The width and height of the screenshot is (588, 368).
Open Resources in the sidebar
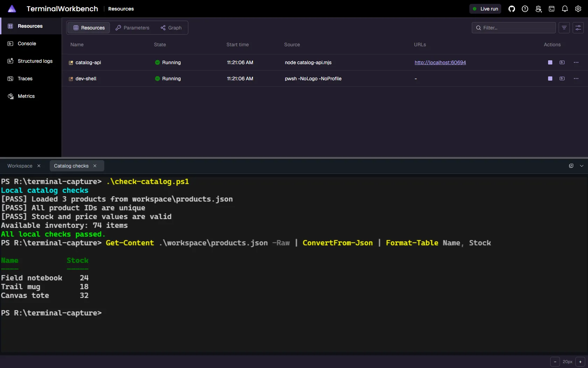pyautogui.click(x=31, y=26)
